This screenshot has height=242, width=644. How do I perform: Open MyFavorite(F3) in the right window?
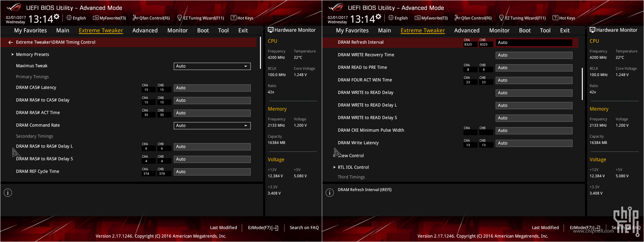[x=431, y=18]
